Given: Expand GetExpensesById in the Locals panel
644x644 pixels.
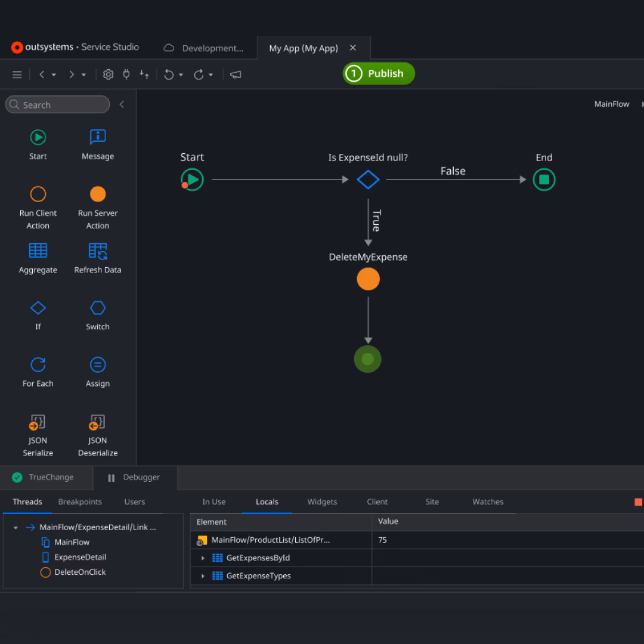Looking at the screenshot, I should click(x=202, y=558).
